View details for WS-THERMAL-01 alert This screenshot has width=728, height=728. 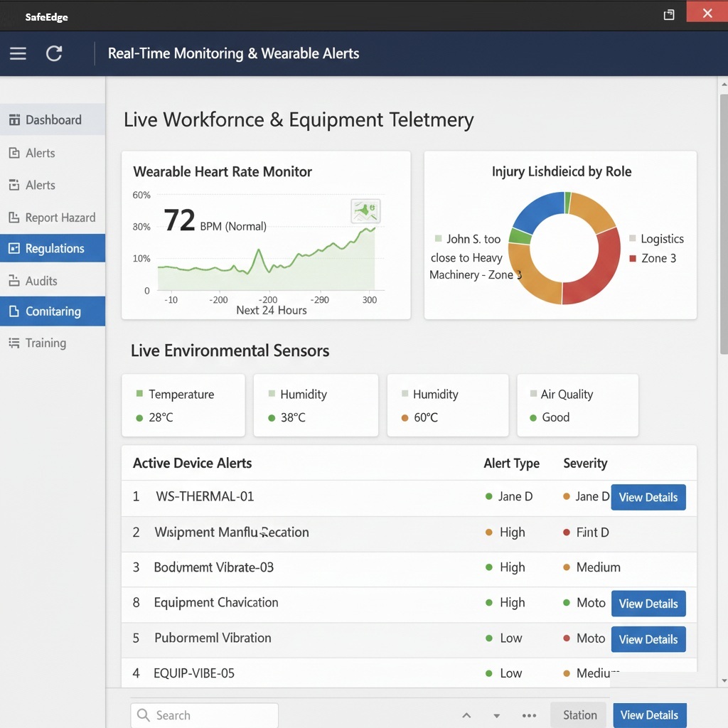pyautogui.click(x=648, y=497)
